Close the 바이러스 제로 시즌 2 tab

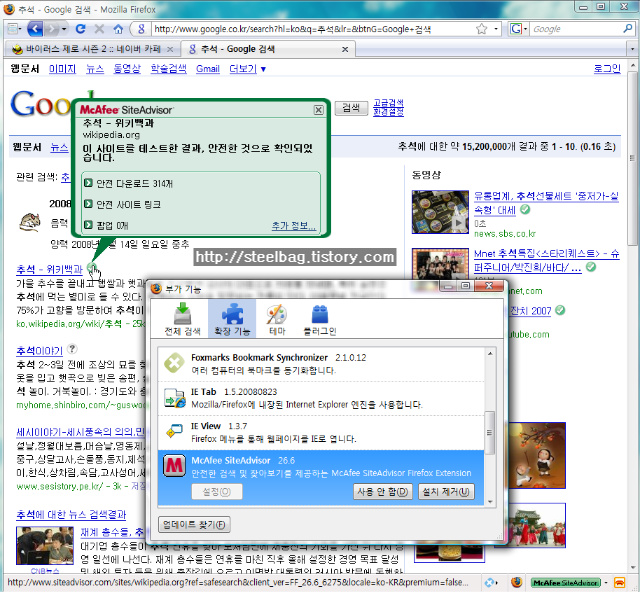tap(170, 49)
